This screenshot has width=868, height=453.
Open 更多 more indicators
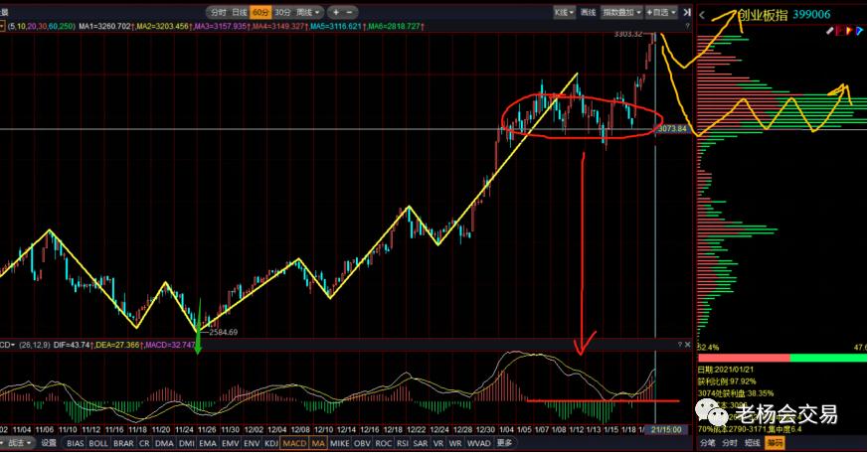coord(505,443)
